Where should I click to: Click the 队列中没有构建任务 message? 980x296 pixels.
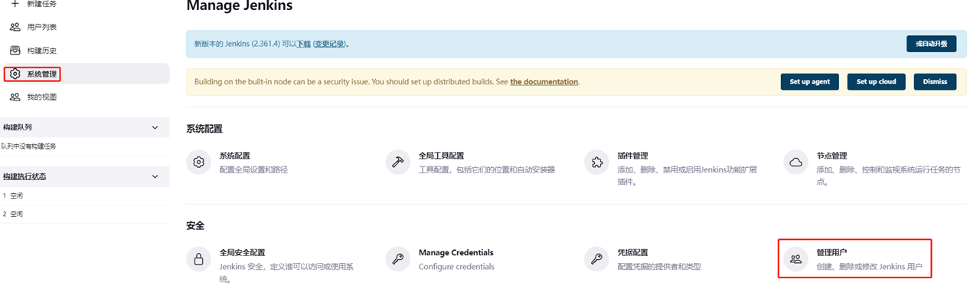(x=28, y=146)
